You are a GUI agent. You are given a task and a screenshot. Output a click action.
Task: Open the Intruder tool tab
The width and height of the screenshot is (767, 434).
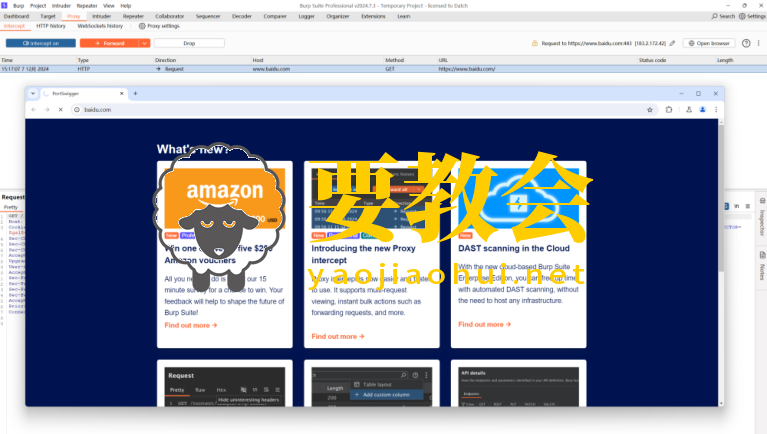[x=102, y=16]
